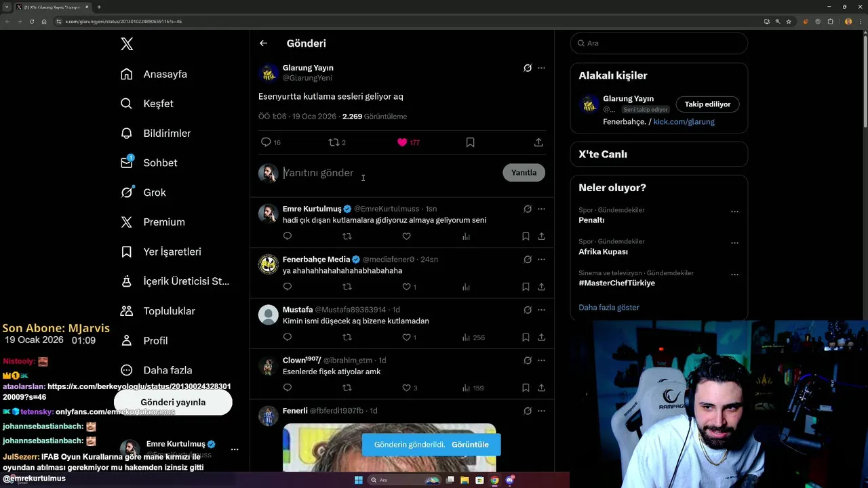Bookmark the main Glarung post
The width and height of the screenshot is (868, 488).
pyautogui.click(x=470, y=142)
